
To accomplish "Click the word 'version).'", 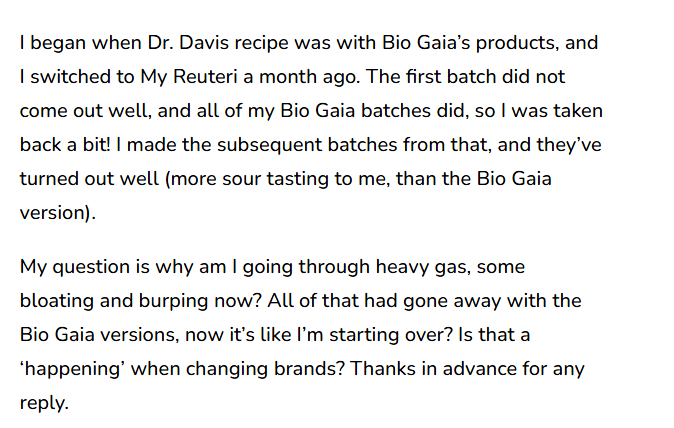I will coord(58,213).
